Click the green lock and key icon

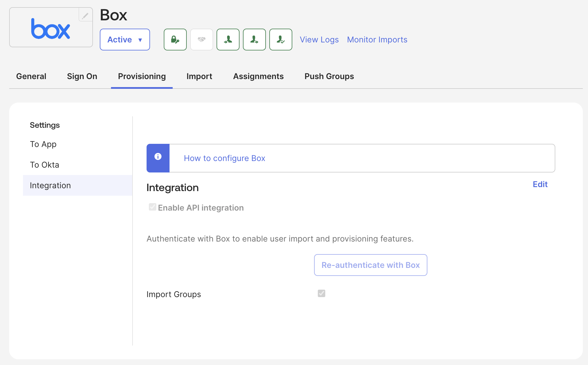point(175,40)
